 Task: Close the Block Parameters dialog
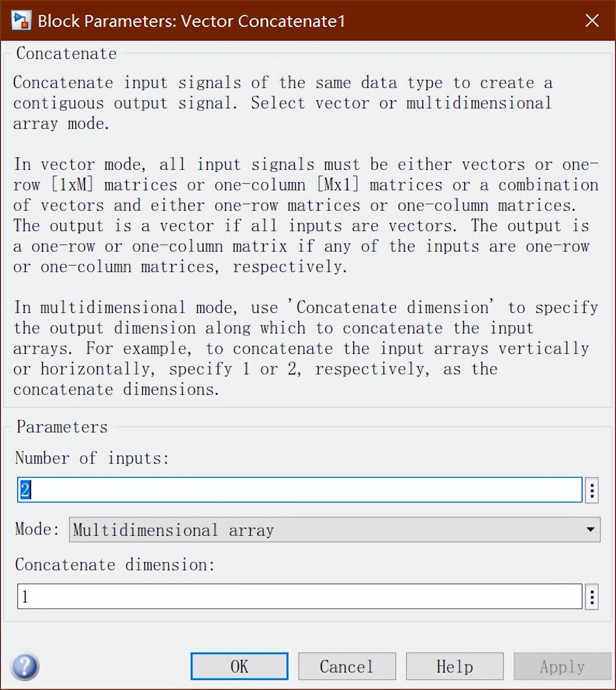point(592,21)
